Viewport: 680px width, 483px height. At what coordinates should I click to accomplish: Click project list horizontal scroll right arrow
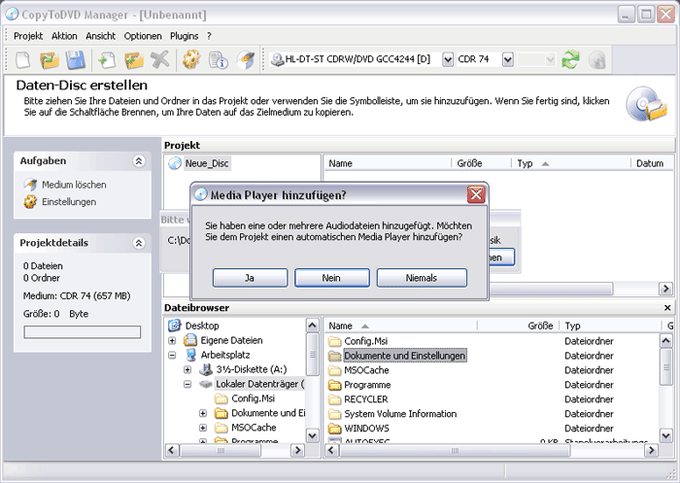click(666, 288)
